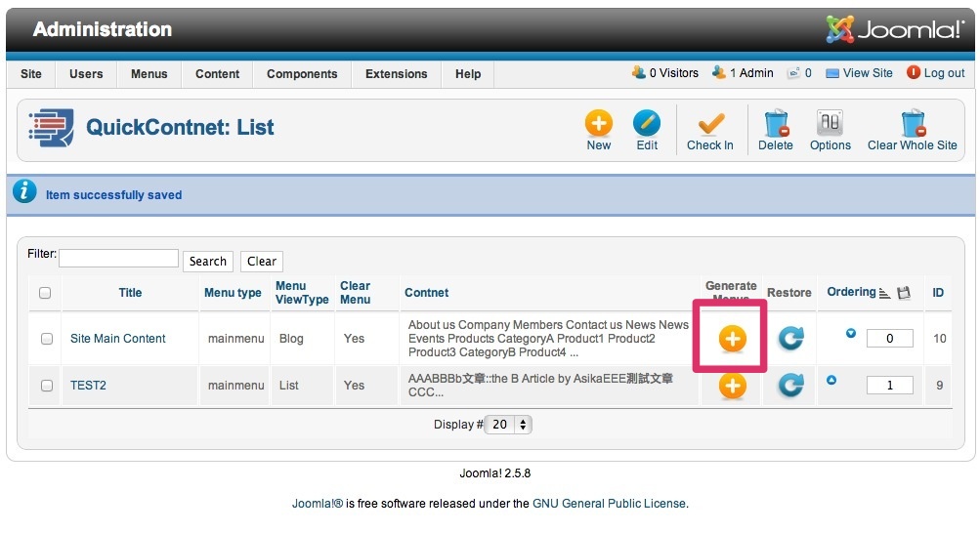Move TEST2 up in ordering

831,380
